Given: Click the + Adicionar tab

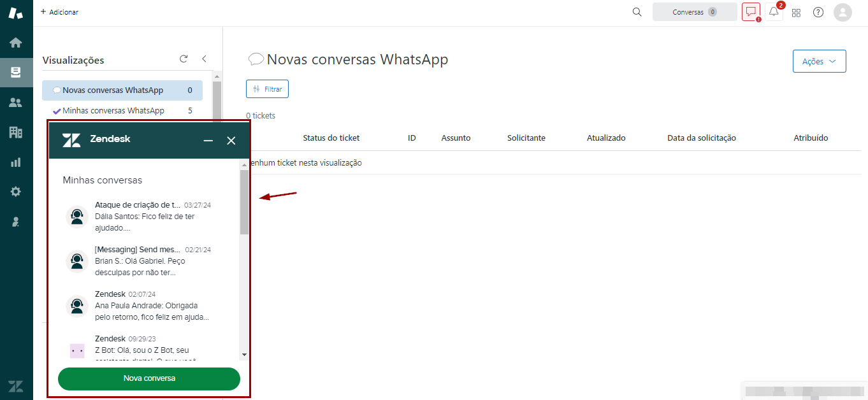Looking at the screenshot, I should [59, 12].
